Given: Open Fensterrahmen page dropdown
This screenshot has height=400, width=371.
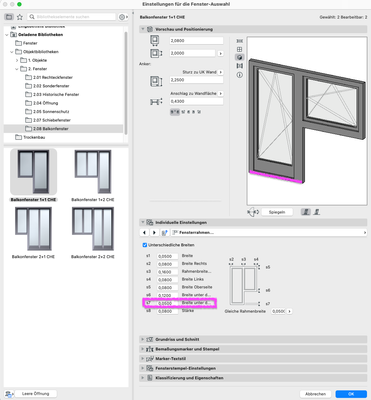Looking at the screenshot, I should coord(268,232).
